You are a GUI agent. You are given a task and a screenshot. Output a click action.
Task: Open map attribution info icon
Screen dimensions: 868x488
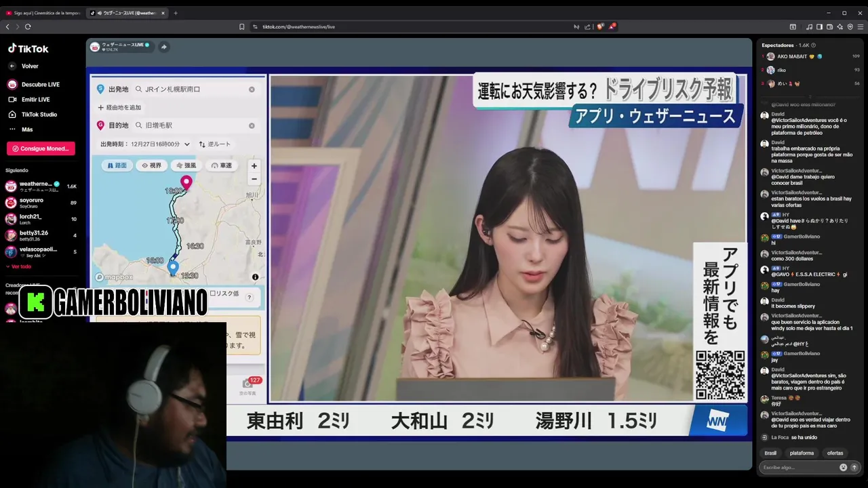(x=255, y=277)
